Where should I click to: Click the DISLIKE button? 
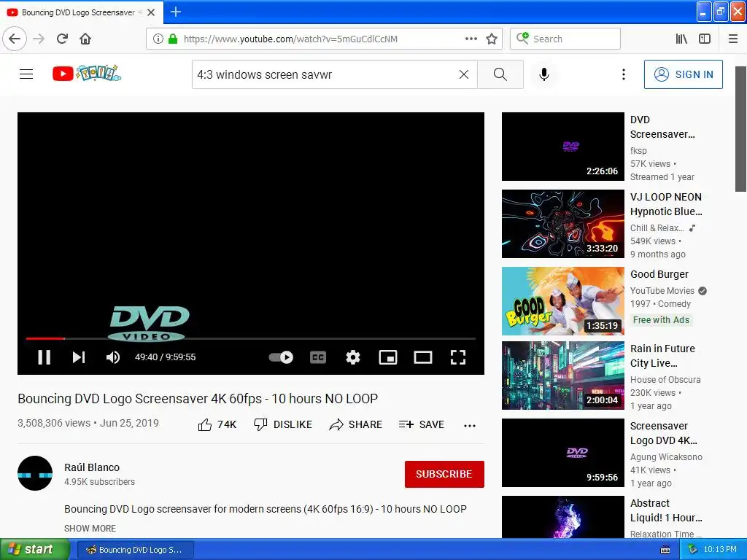click(x=283, y=424)
